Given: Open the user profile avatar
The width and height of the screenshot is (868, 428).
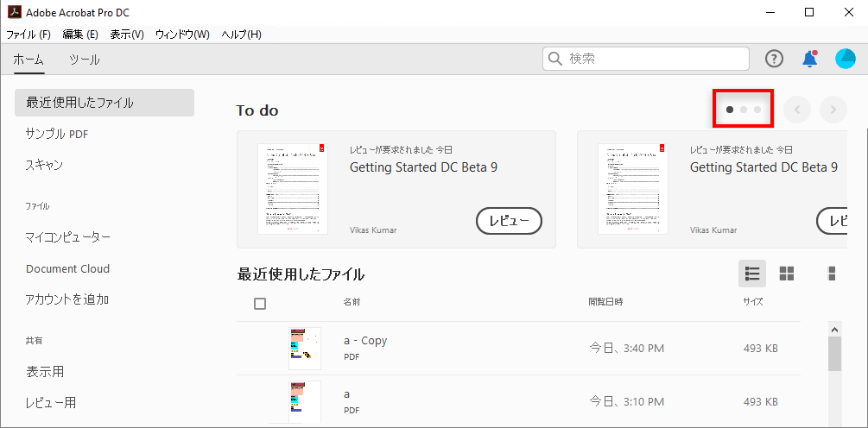Looking at the screenshot, I should pyautogui.click(x=846, y=59).
